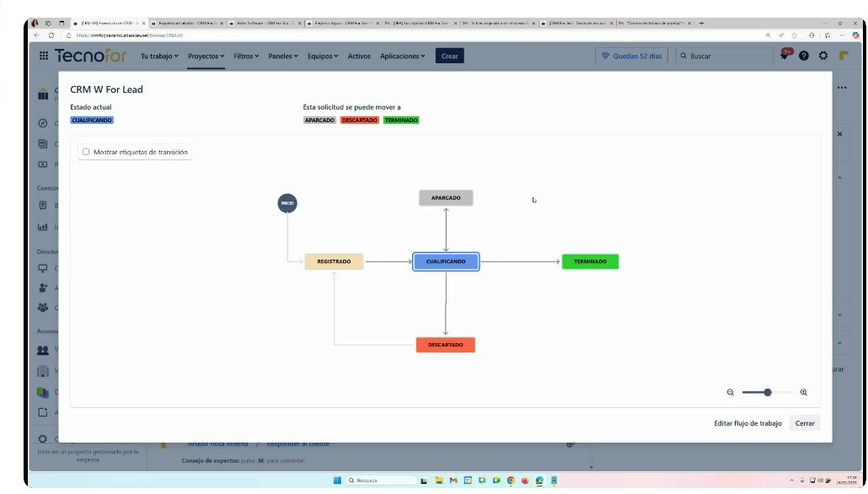Open the Activos menu item
The height and width of the screenshot is (494, 868).
point(359,56)
